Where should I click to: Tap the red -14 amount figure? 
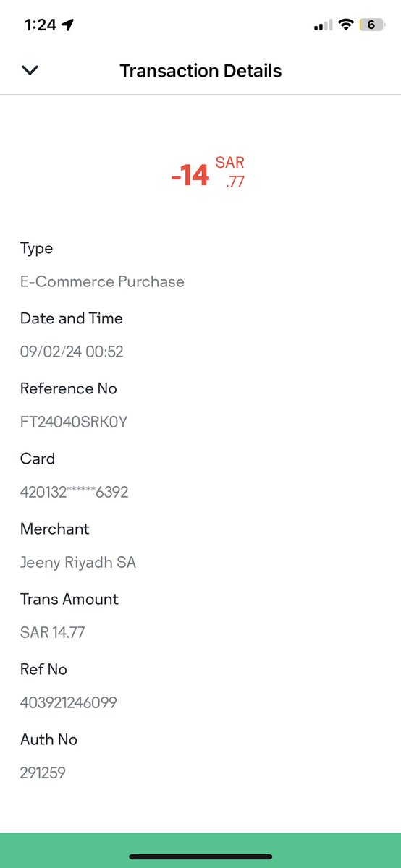190,175
